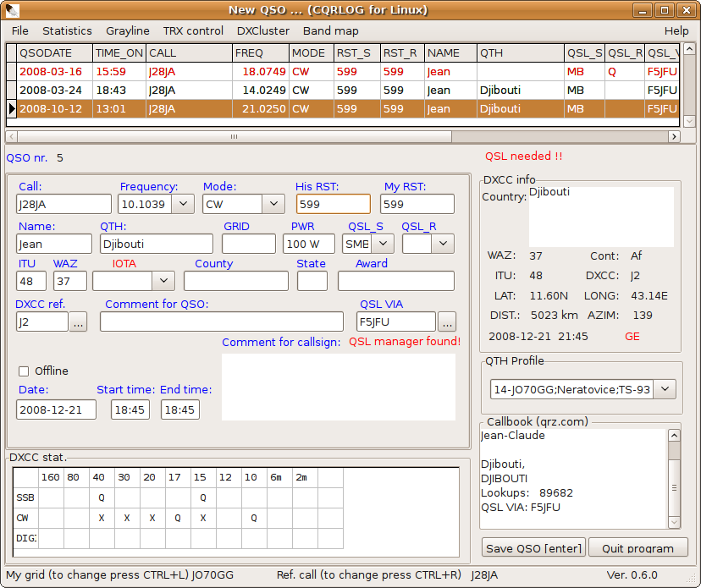
Task: Click the browse button next to QSL VIA
Action: tap(447, 322)
